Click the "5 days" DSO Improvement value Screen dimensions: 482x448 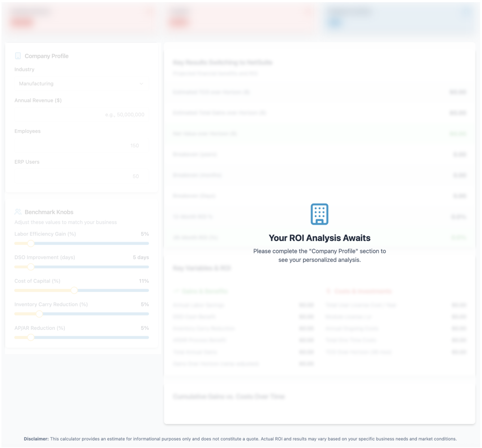point(141,258)
